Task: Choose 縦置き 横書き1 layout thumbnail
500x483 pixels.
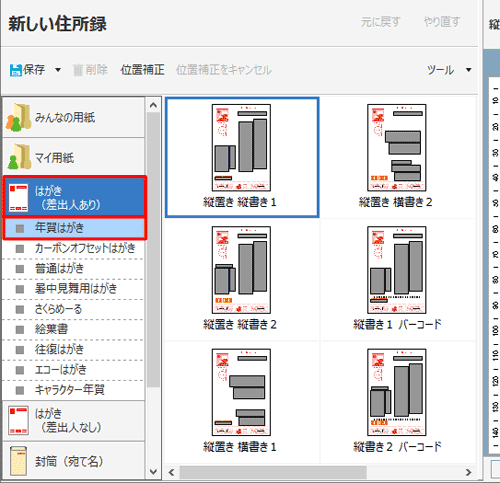Action: pos(241,392)
